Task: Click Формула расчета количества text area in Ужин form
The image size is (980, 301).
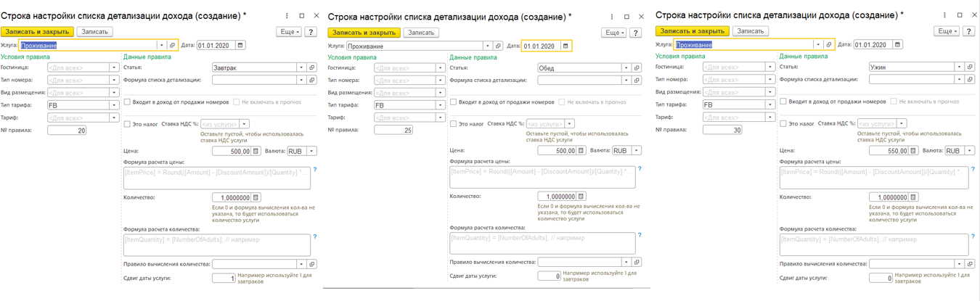Action: tap(874, 244)
